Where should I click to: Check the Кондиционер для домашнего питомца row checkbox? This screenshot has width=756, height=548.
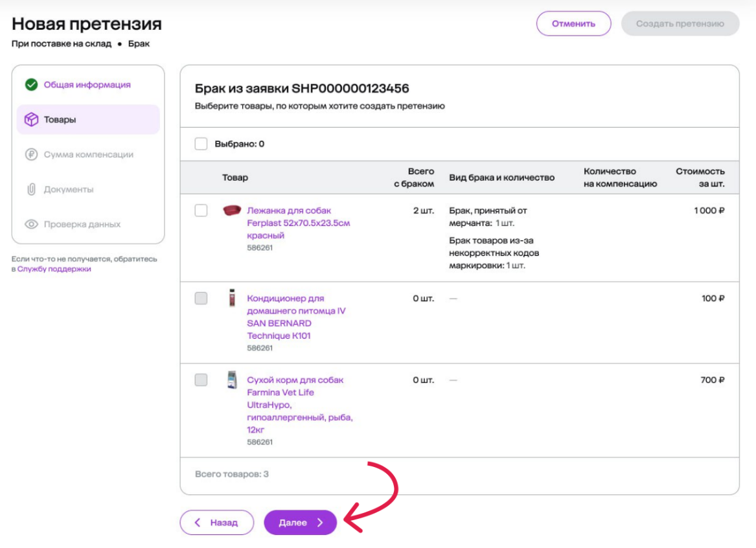(201, 299)
